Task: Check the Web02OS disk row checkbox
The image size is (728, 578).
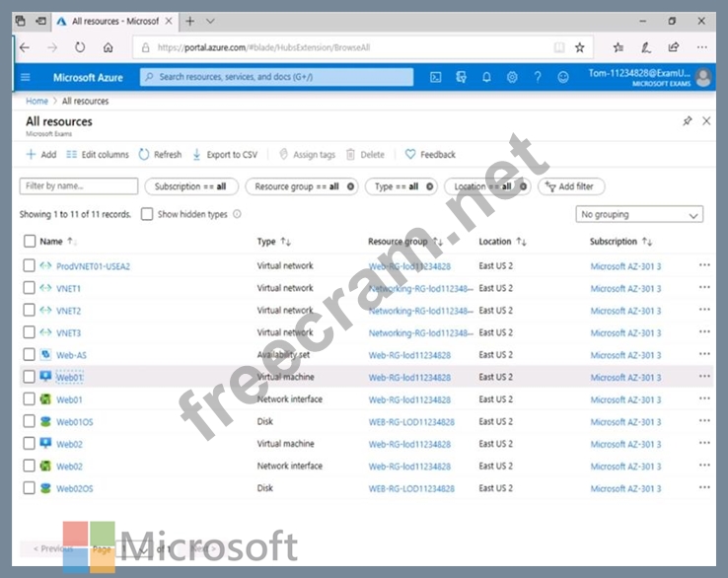Action: pyautogui.click(x=30, y=488)
